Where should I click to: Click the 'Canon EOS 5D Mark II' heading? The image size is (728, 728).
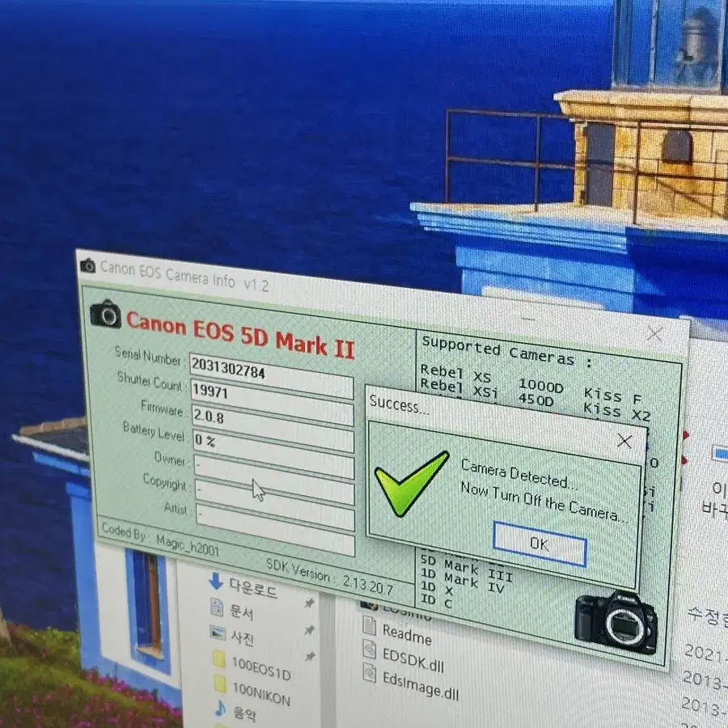240,334
